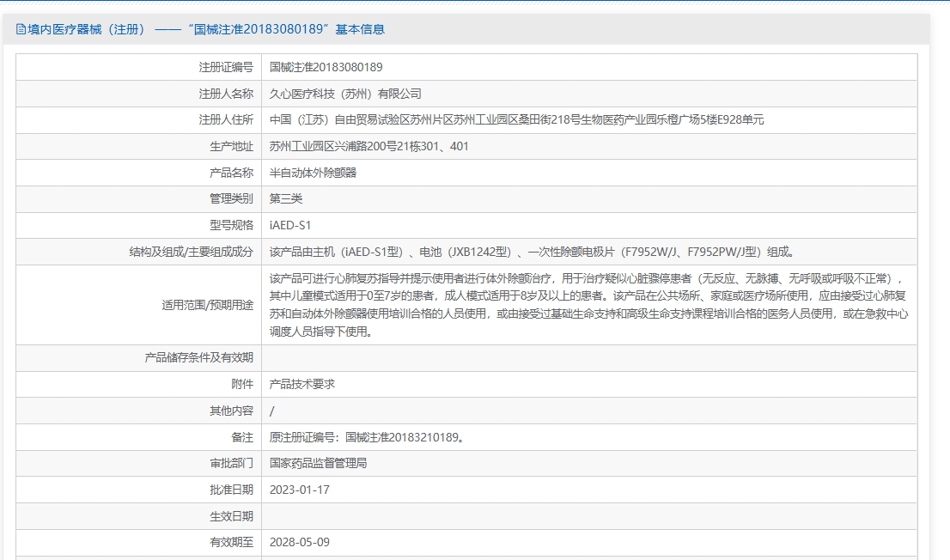Select intended use paragraph starting 该产品可进行心肺复苏
The height and width of the screenshot is (560, 950).
click(588, 305)
